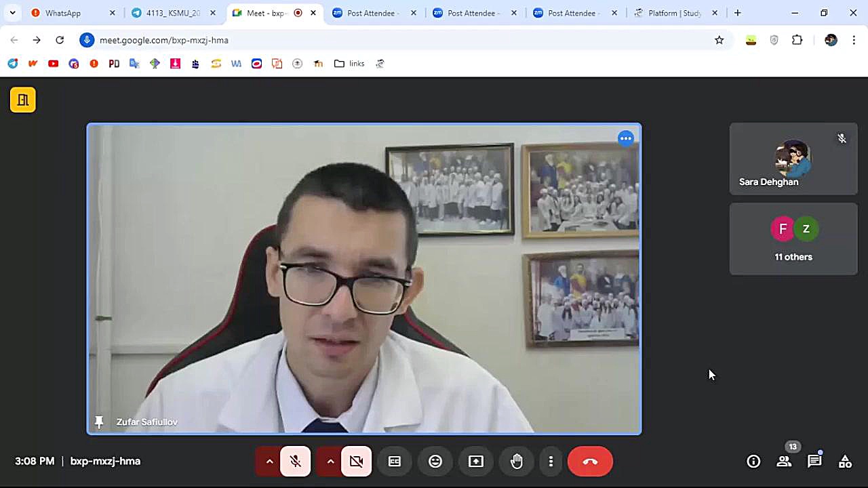Show the people panel with 13 participants
This screenshot has width=868, height=488.
pyautogui.click(x=785, y=462)
